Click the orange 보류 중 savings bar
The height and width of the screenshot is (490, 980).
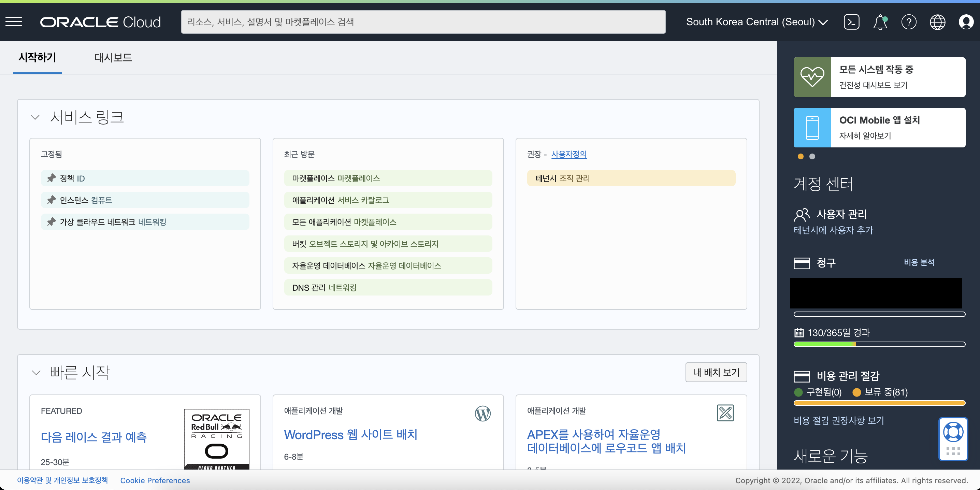tap(879, 403)
